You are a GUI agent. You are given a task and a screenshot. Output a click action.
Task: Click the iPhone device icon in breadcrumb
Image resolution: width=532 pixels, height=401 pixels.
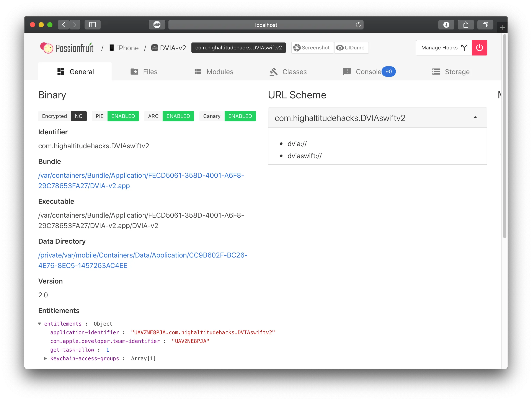[112, 48]
